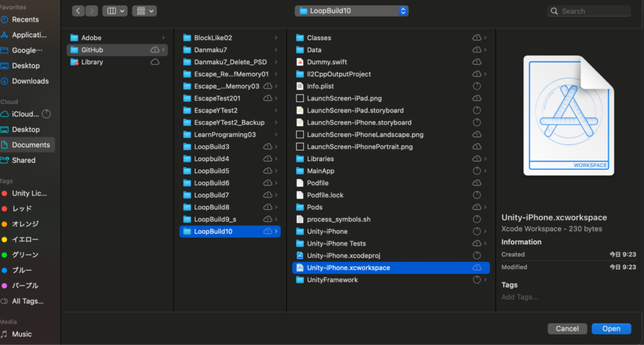This screenshot has height=345, width=644.
Task: Click the Cancel button
Action: pos(567,329)
